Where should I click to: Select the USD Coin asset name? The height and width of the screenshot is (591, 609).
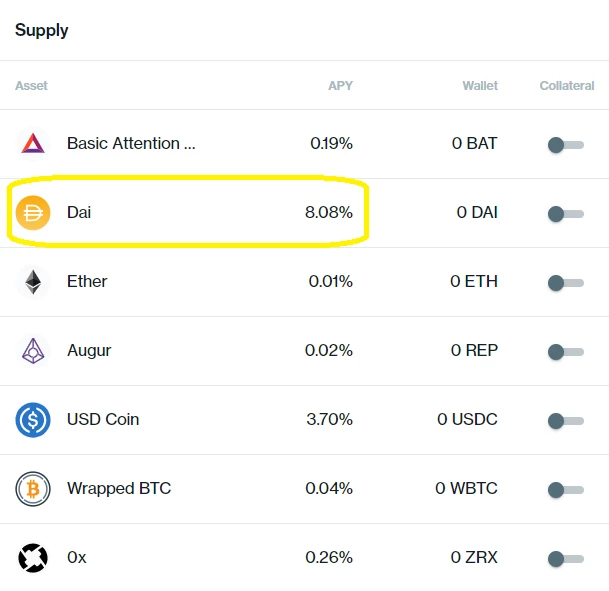(x=103, y=419)
